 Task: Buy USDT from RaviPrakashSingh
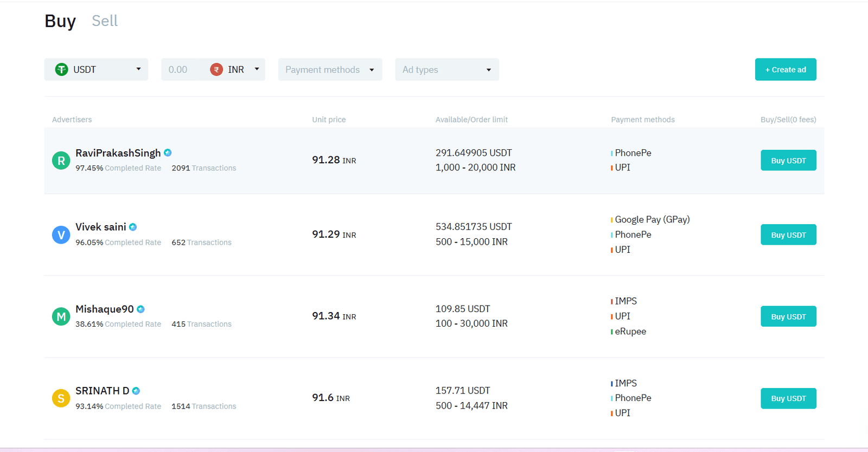(x=788, y=161)
